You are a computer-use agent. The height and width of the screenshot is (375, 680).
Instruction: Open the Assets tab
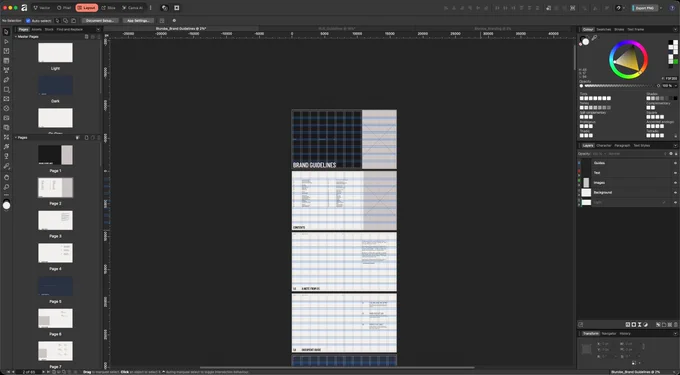36,29
